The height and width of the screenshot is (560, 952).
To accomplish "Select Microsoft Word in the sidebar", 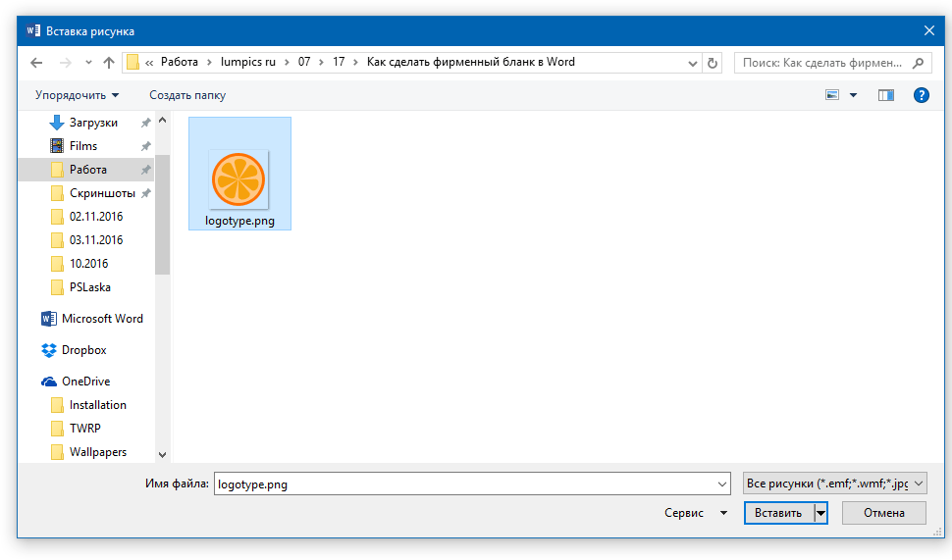I will tap(101, 319).
